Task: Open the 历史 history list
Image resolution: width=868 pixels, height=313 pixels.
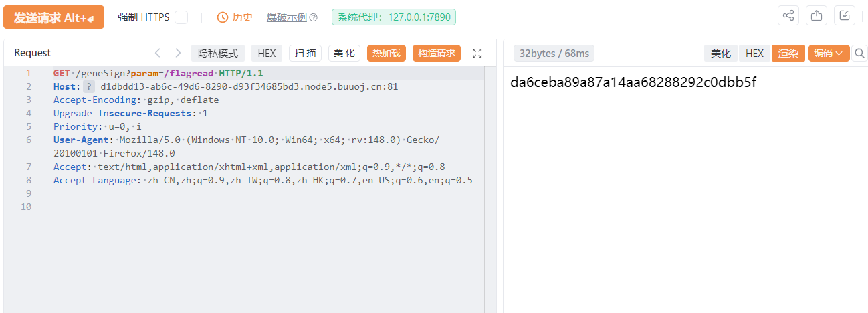Action: (235, 17)
